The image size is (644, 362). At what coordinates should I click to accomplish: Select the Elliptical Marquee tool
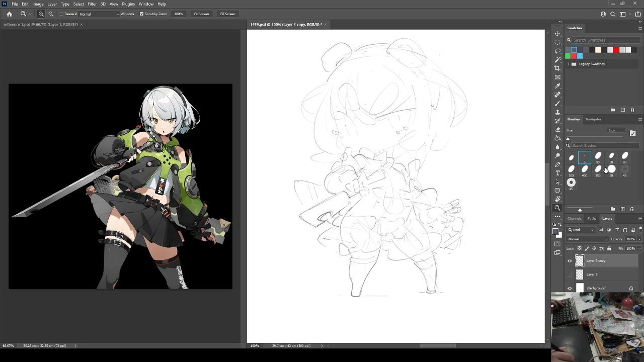coord(557,42)
